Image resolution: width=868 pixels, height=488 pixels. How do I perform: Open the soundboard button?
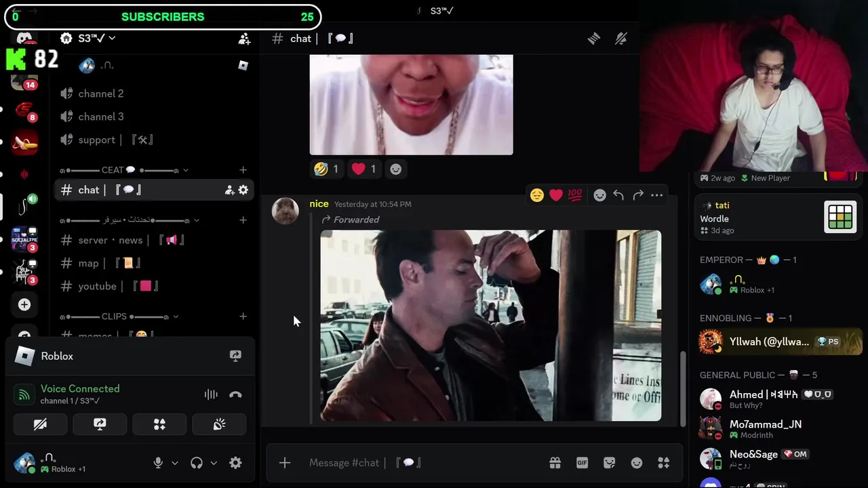[x=219, y=424]
